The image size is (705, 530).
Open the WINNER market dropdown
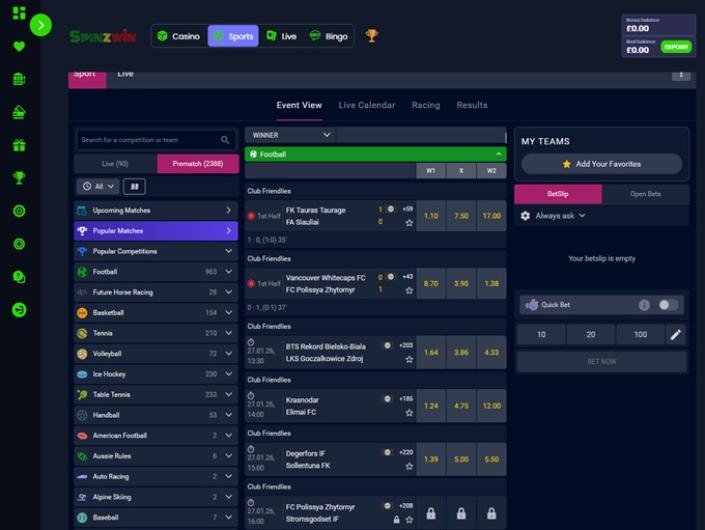click(290, 135)
